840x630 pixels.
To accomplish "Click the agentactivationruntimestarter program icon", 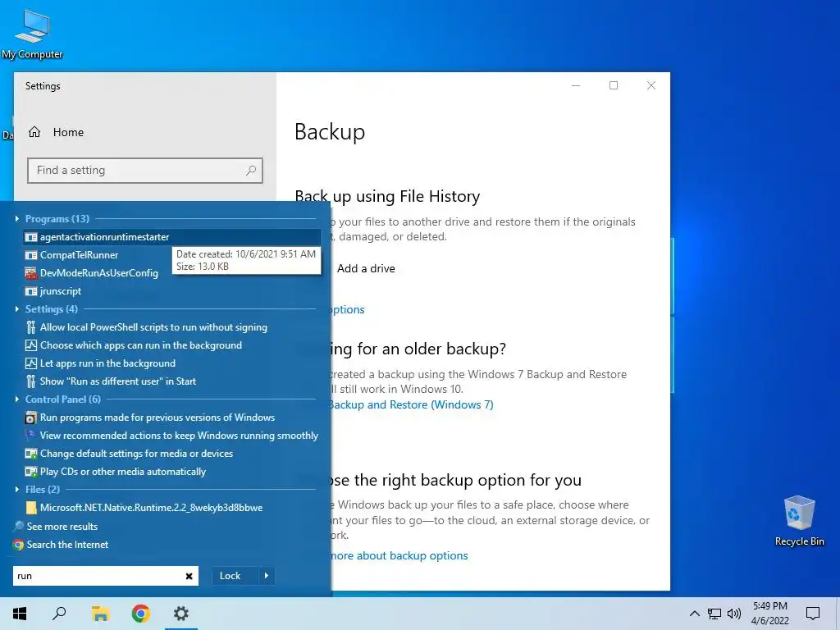I will pyautogui.click(x=31, y=237).
